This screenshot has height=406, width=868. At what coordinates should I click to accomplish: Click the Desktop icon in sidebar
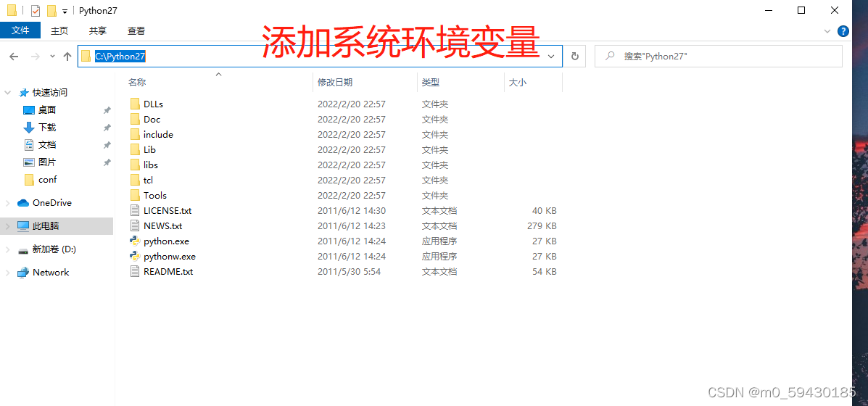[29, 110]
